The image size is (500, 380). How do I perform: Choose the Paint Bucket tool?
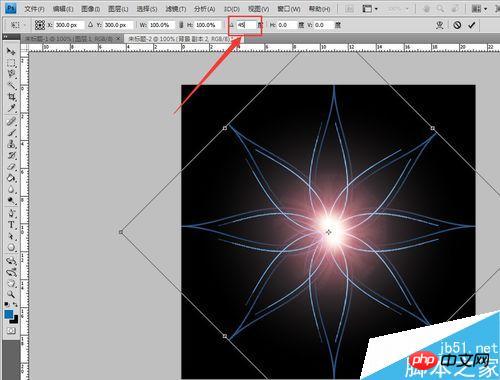click(x=11, y=178)
